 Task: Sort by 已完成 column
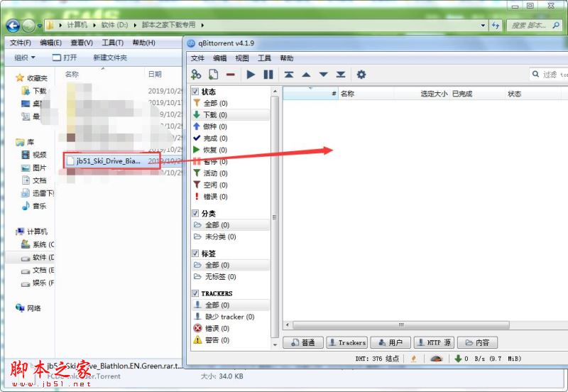pyautogui.click(x=477, y=94)
